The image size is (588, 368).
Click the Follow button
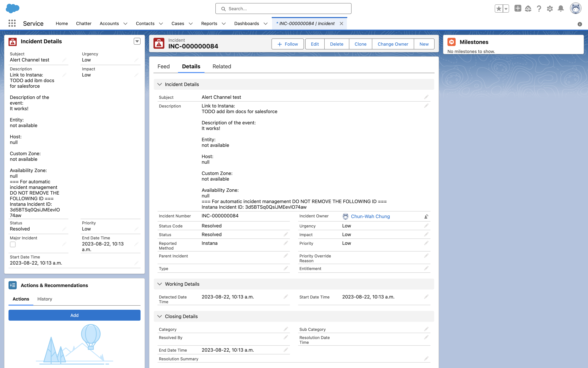tap(287, 44)
